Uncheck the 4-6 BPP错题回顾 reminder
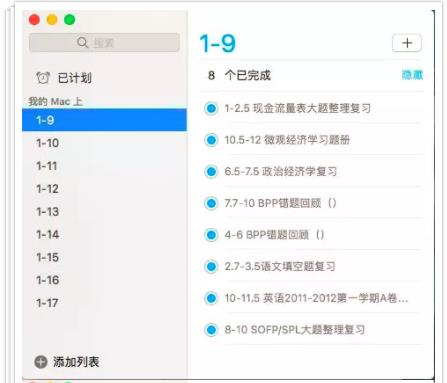 click(x=211, y=235)
